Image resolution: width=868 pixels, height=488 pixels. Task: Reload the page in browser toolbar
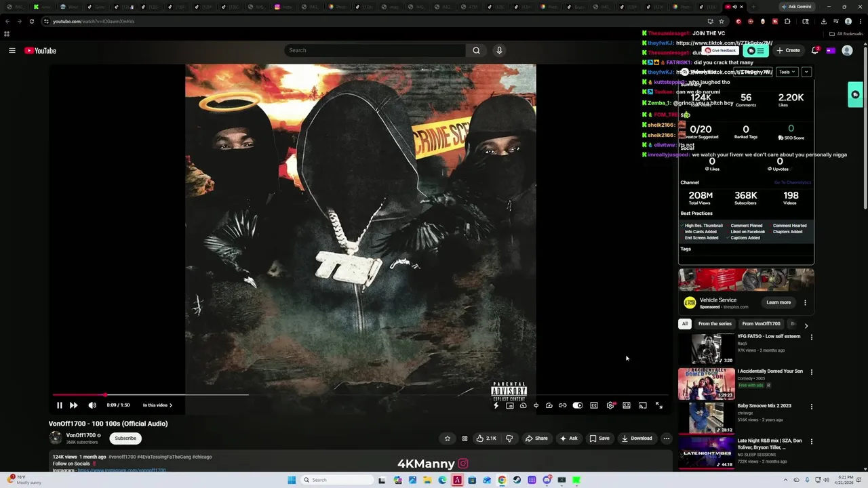(x=31, y=21)
